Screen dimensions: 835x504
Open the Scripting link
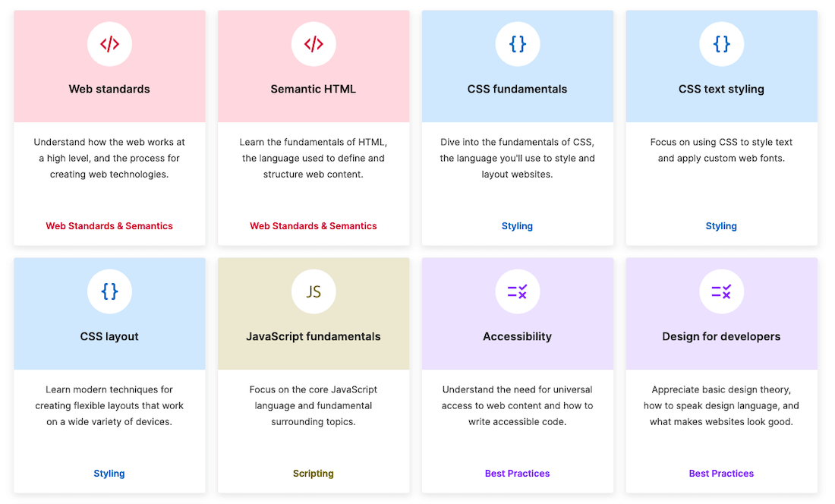pos(314,473)
